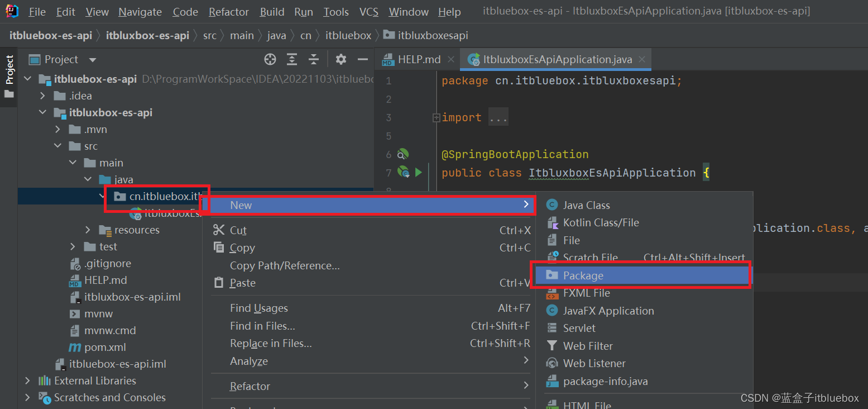Unfold the collapsed import block
This screenshot has width=868, height=409.
click(437, 118)
